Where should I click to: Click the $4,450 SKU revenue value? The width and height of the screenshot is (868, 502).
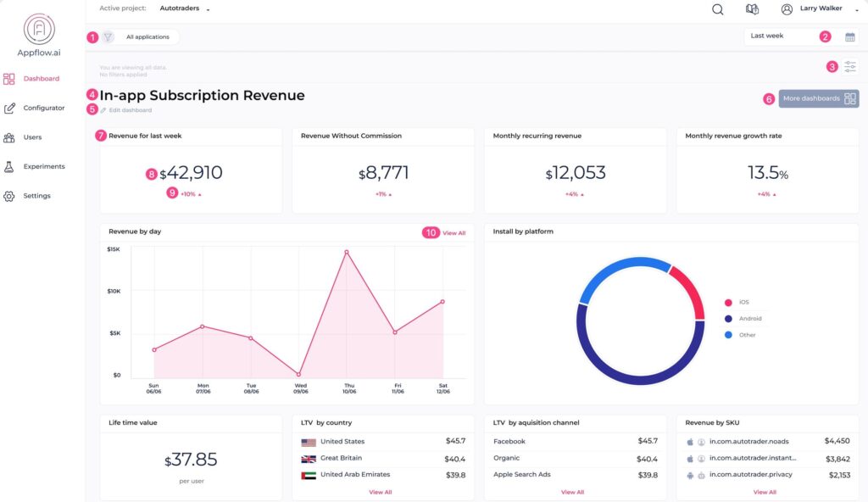837,441
